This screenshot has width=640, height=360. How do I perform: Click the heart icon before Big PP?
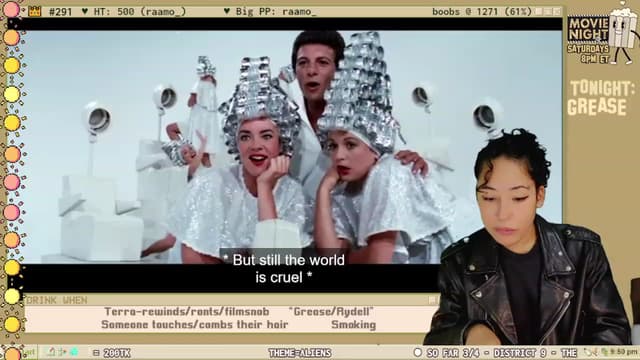point(227,11)
